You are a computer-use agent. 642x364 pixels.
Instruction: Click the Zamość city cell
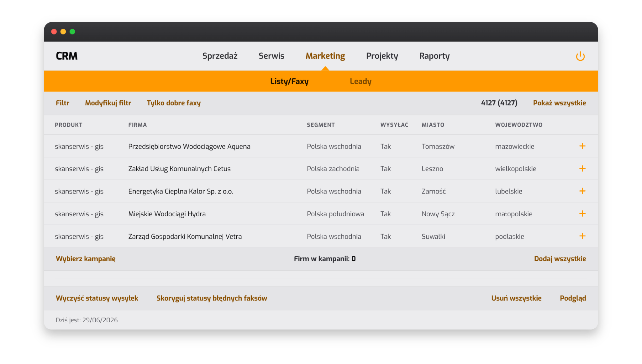[434, 191]
